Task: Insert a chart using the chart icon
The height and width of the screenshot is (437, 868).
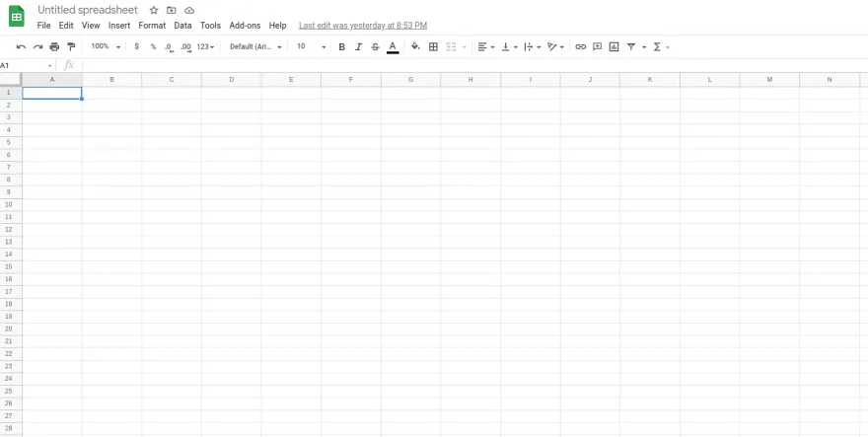Action: pyautogui.click(x=614, y=46)
